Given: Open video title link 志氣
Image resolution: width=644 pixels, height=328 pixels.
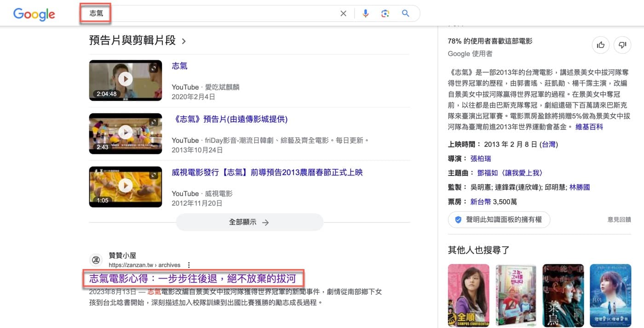Looking at the screenshot, I should (x=179, y=66).
